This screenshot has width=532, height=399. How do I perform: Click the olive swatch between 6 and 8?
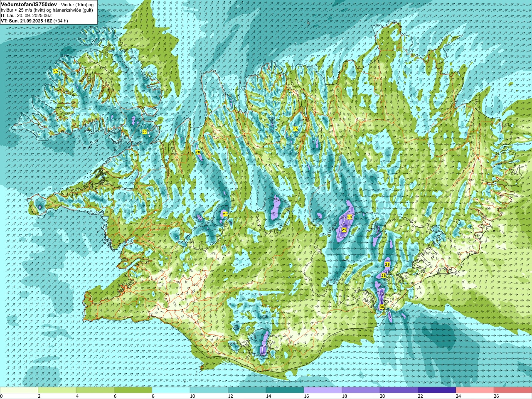[133, 390]
